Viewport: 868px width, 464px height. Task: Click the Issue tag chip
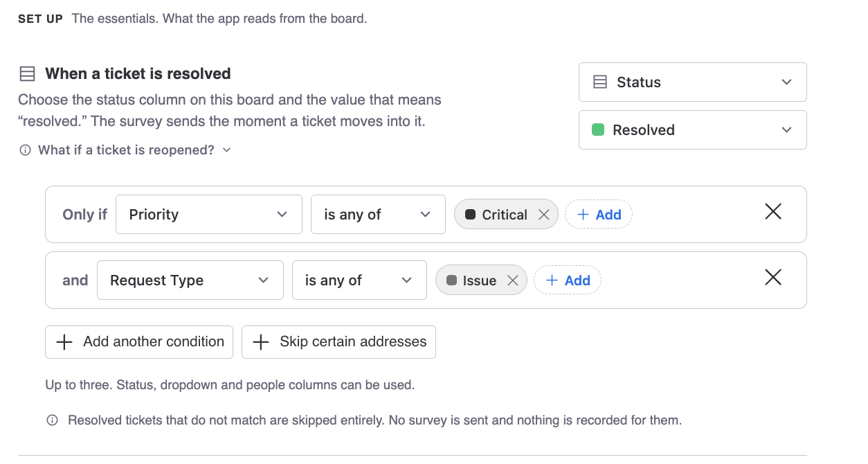click(481, 280)
